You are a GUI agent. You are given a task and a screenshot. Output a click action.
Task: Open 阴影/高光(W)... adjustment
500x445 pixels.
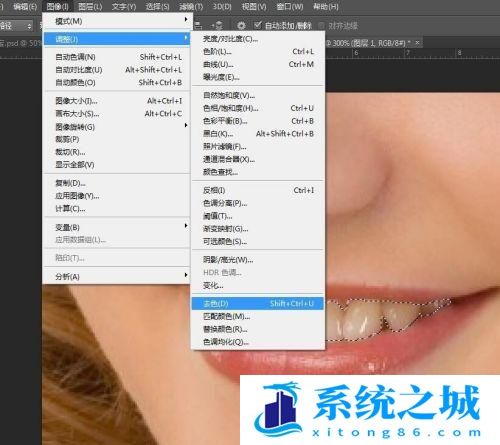[258, 260]
